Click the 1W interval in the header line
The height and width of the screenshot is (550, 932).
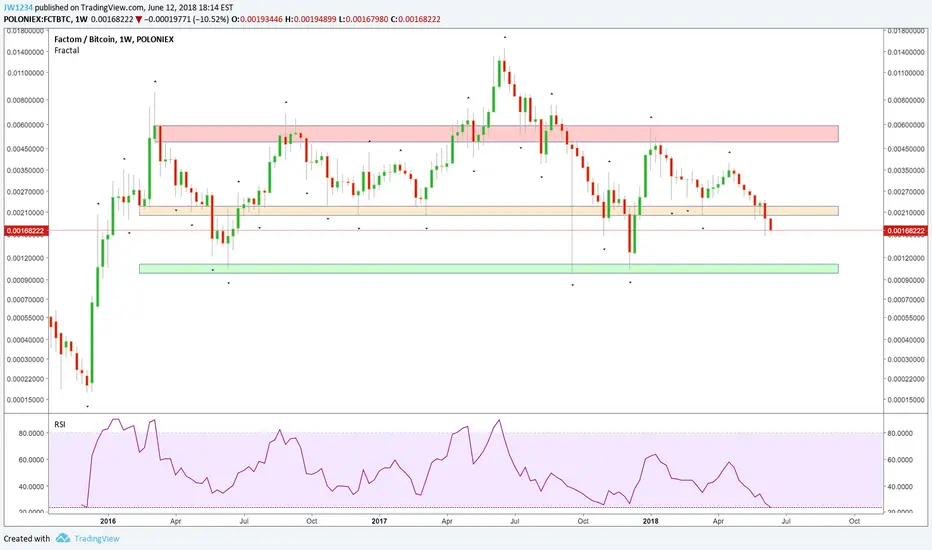coord(81,19)
